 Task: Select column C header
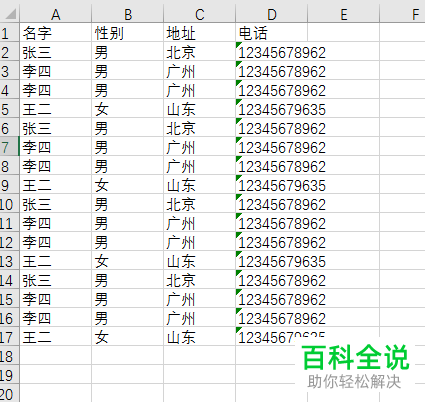point(199,14)
